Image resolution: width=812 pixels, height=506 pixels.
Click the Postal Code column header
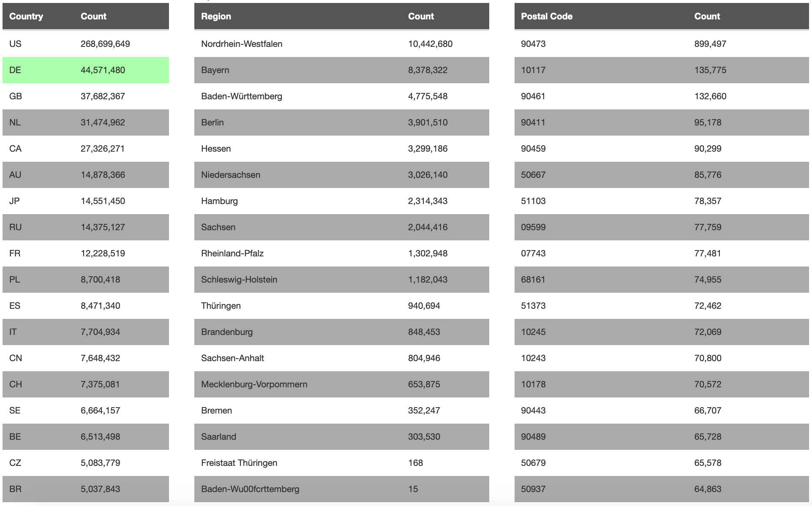coord(546,16)
